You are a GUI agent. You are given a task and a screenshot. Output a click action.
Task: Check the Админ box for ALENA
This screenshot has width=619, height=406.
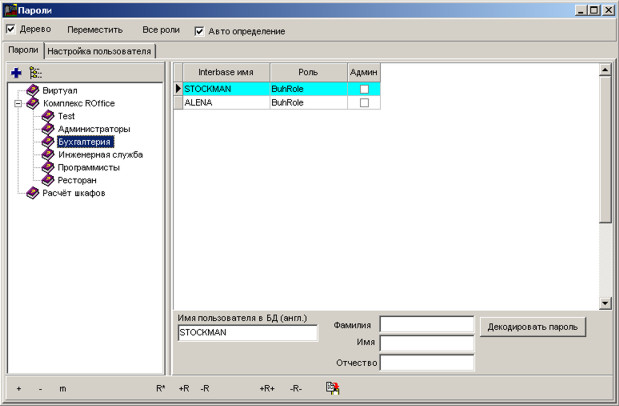pos(364,102)
